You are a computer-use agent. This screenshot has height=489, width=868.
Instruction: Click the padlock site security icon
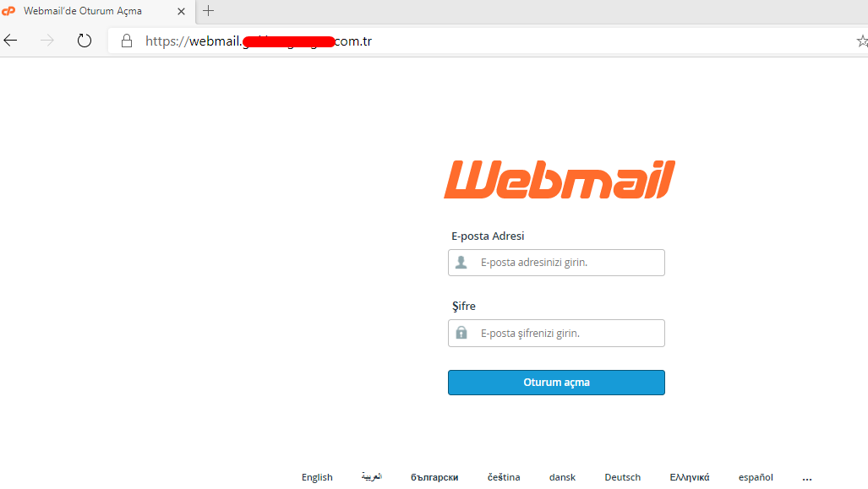pyautogui.click(x=127, y=41)
